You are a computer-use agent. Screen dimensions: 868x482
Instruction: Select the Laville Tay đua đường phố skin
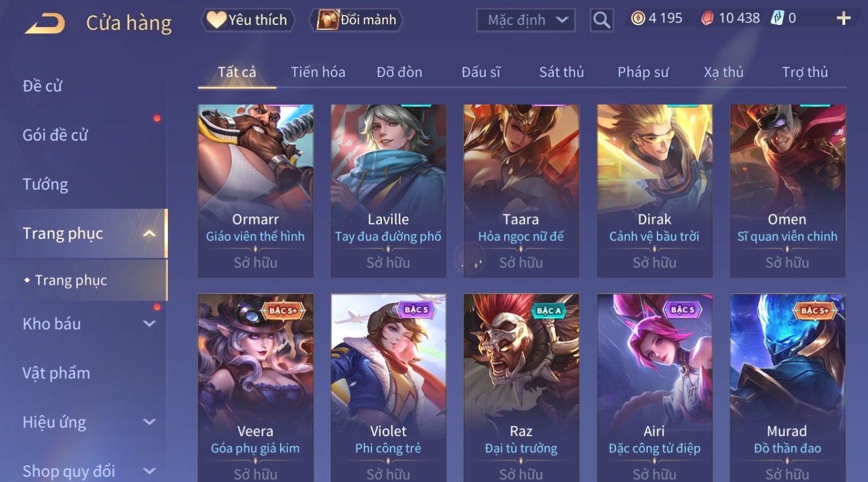[x=388, y=191]
